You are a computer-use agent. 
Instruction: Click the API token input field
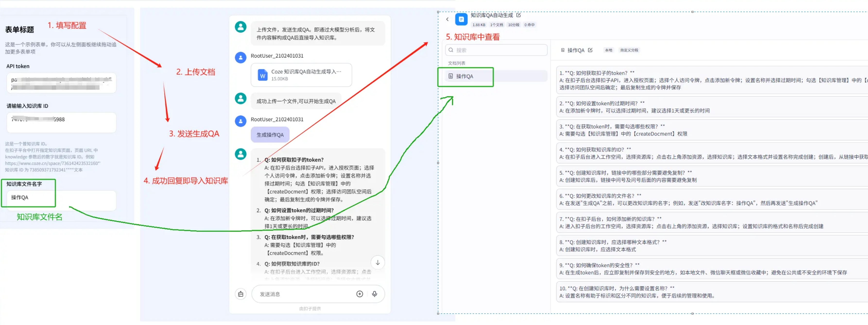(x=61, y=83)
